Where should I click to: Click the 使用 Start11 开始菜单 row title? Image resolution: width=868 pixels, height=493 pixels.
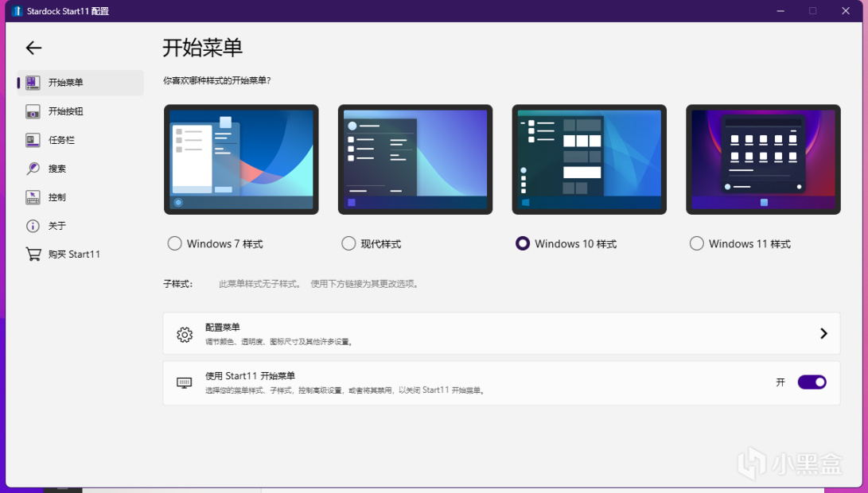(x=250, y=376)
